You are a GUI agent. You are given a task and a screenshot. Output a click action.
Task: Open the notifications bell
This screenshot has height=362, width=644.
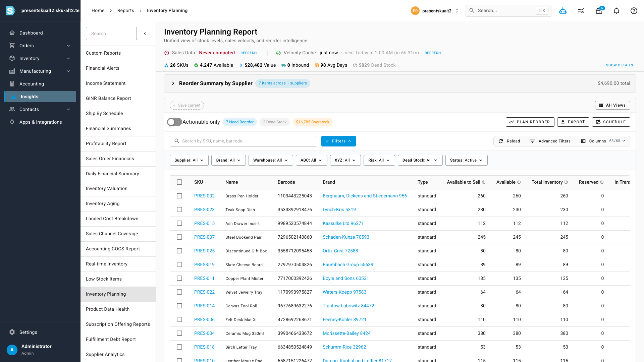click(616, 11)
